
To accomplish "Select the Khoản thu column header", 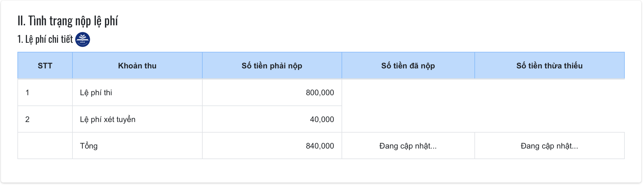I will tap(137, 66).
